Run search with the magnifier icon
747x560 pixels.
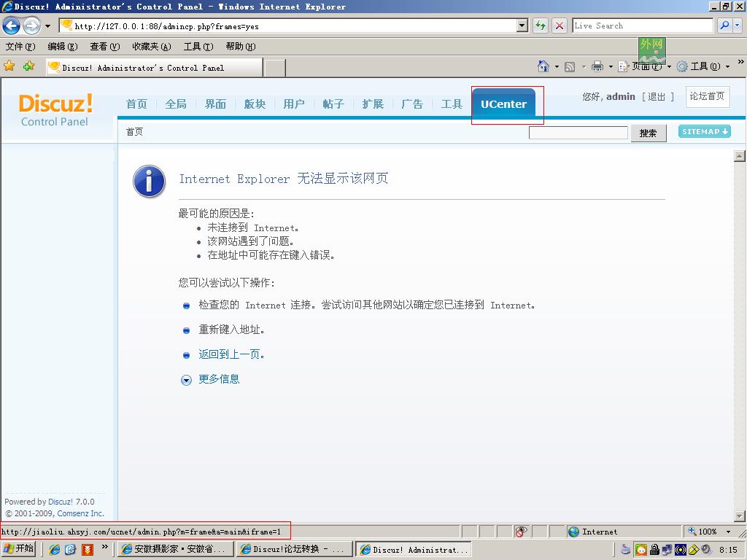click(724, 26)
